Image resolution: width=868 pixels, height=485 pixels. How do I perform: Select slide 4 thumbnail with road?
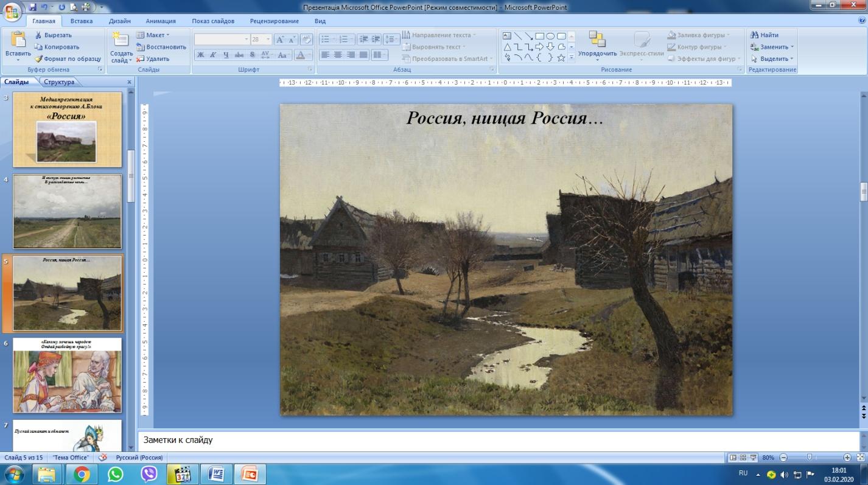(x=68, y=211)
